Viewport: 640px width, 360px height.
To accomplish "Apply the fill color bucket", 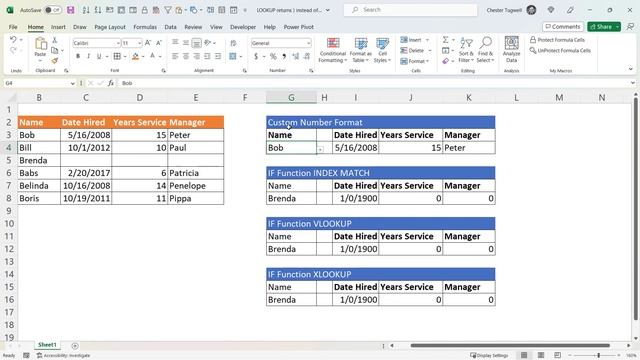I will click(x=136, y=56).
